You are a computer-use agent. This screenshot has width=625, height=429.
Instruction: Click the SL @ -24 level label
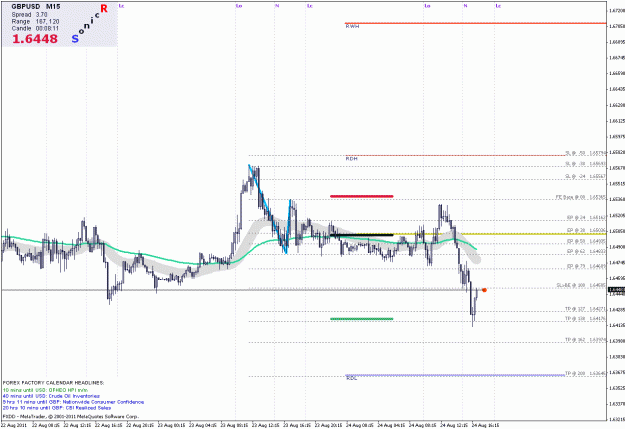point(586,176)
